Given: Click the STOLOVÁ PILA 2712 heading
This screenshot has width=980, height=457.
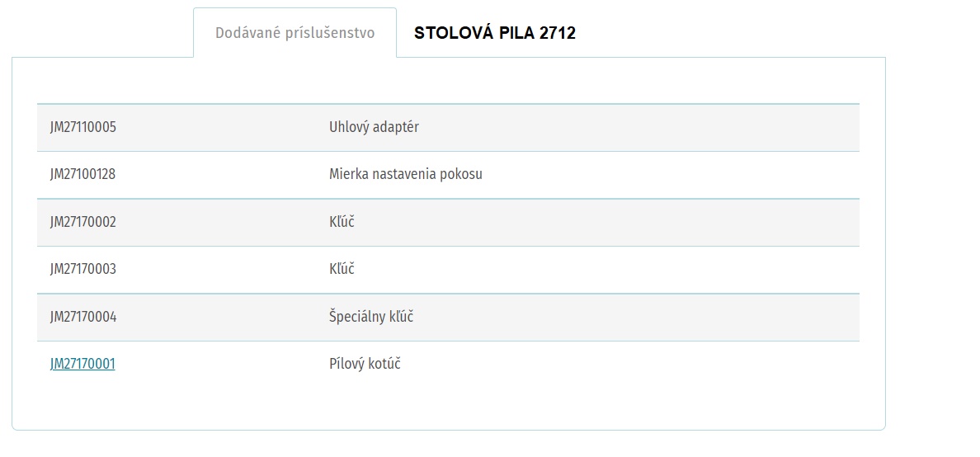Looking at the screenshot, I should tap(494, 34).
